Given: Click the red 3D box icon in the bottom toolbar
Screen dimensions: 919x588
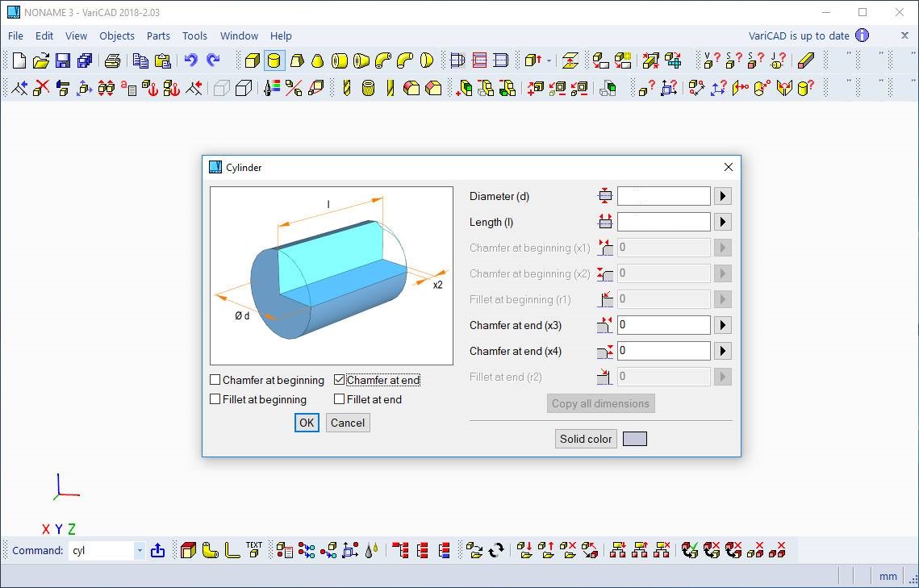Looking at the screenshot, I should (x=188, y=550).
